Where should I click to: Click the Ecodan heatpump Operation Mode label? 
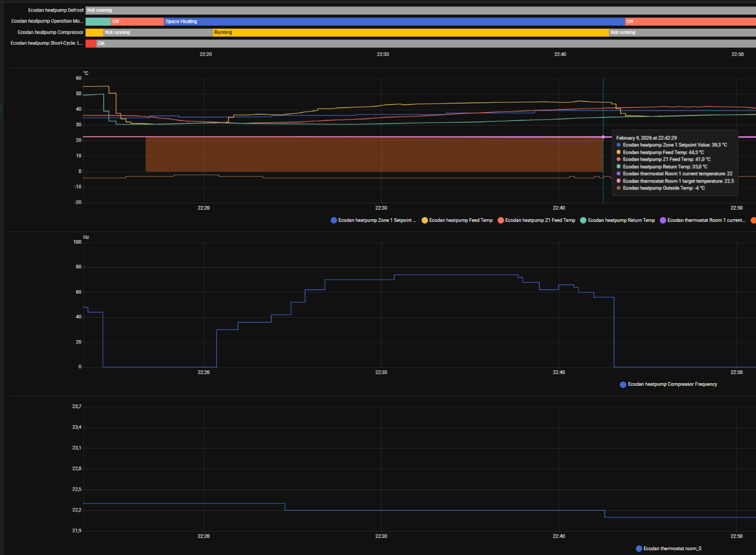tap(47, 21)
